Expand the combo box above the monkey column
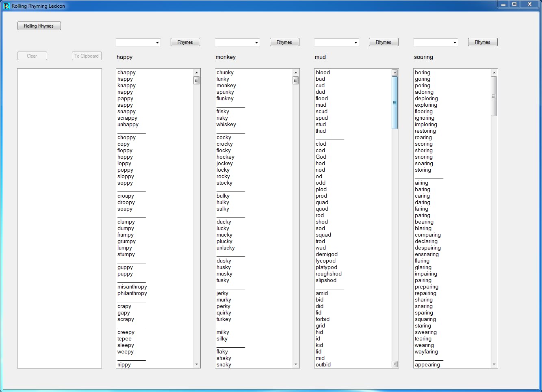The image size is (542, 392). (x=256, y=43)
